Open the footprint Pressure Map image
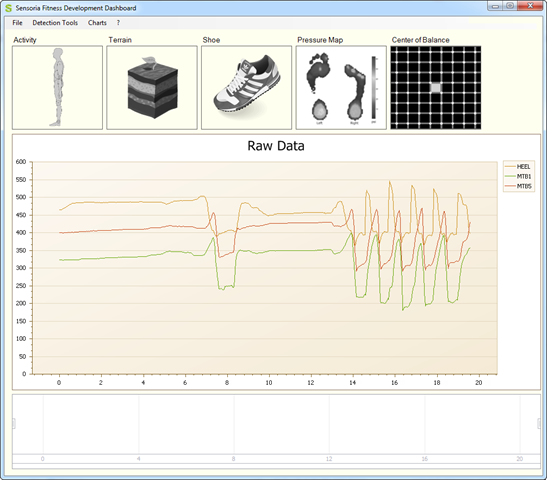The image size is (547, 480). (341, 87)
